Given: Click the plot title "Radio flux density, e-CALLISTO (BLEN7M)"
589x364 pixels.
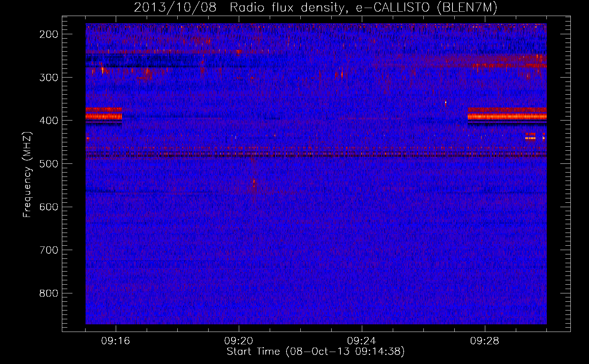Looking at the screenshot, I should [x=363, y=7].
